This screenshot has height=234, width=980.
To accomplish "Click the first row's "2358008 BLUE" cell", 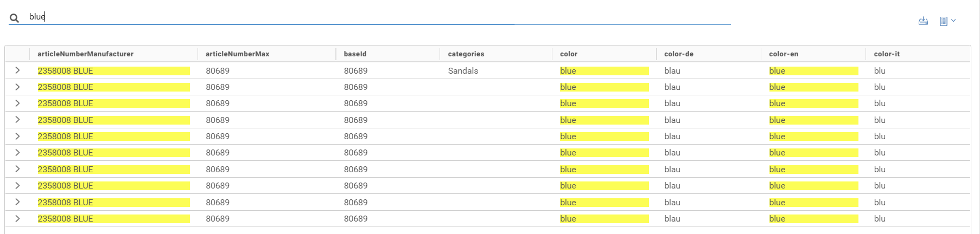I will pos(65,71).
